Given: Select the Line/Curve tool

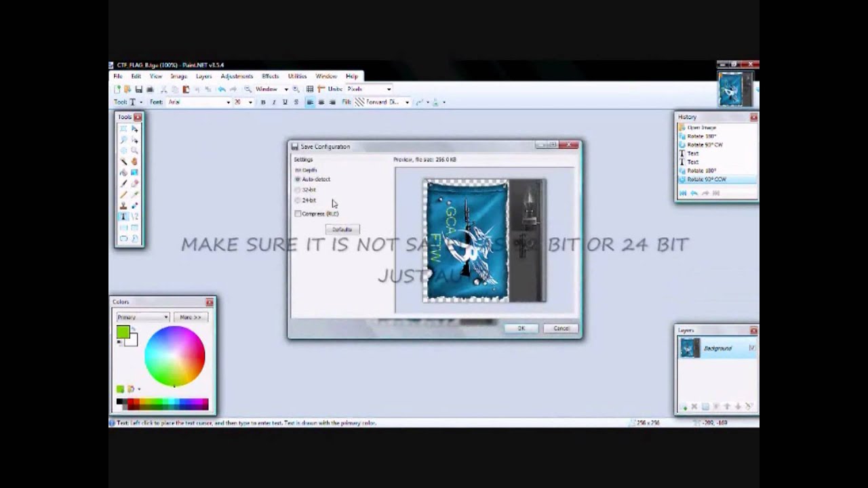Looking at the screenshot, I should (134, 216).
